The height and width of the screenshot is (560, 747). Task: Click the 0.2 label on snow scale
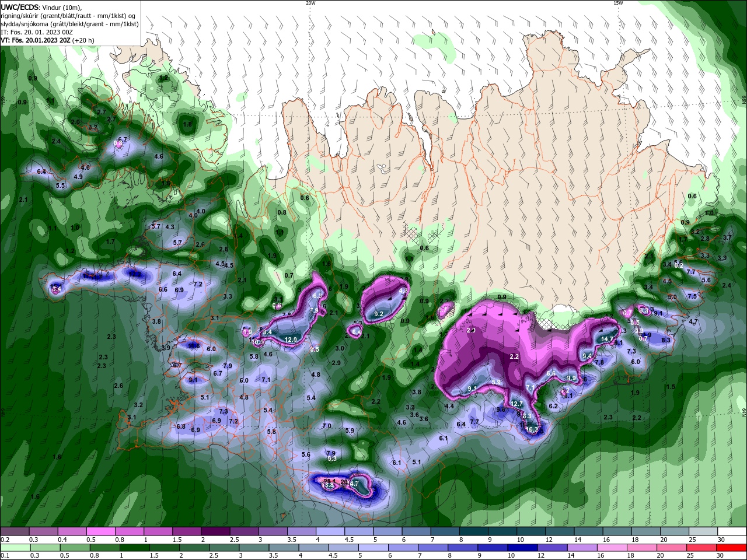[5, 540]
